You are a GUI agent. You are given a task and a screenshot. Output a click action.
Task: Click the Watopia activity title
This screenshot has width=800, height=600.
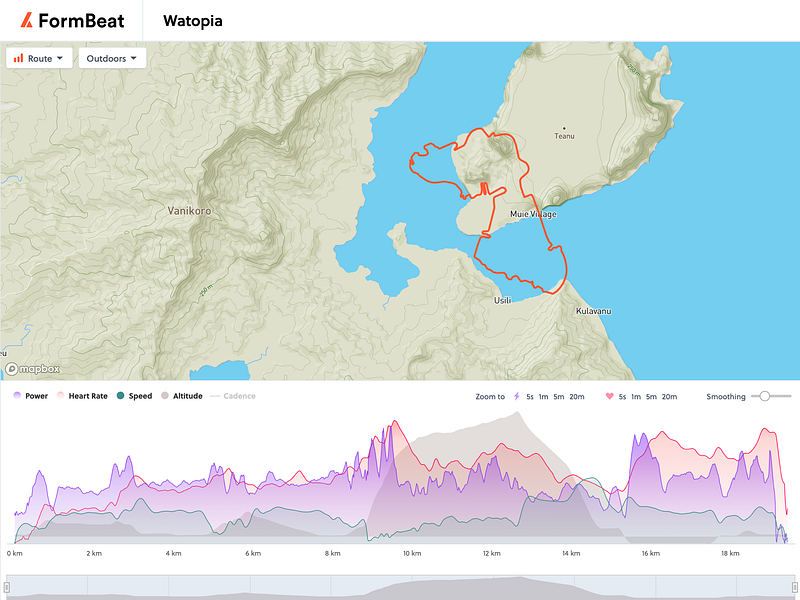193,21
